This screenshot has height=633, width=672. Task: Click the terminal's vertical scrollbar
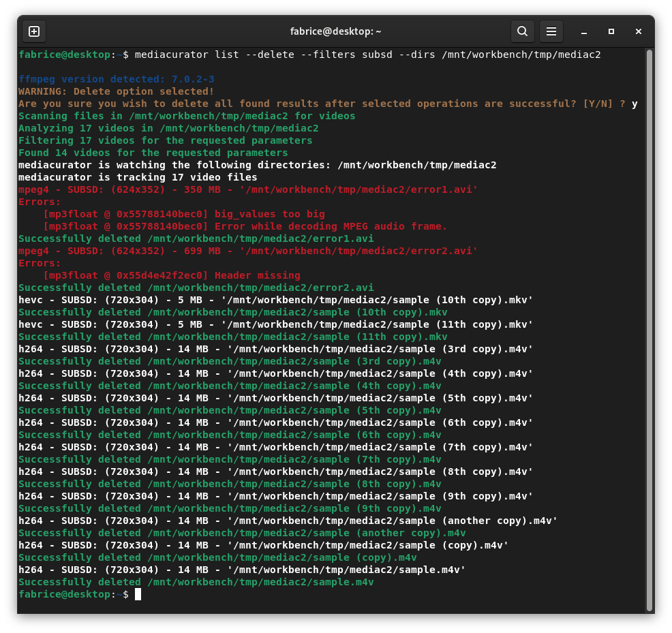pyautogui.click(x=649, y=327)
